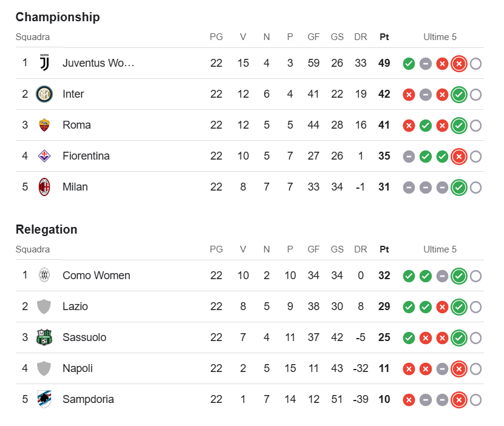Click the Inter club crest
Screen dimensions: 504x426
(x=44, y=94)
